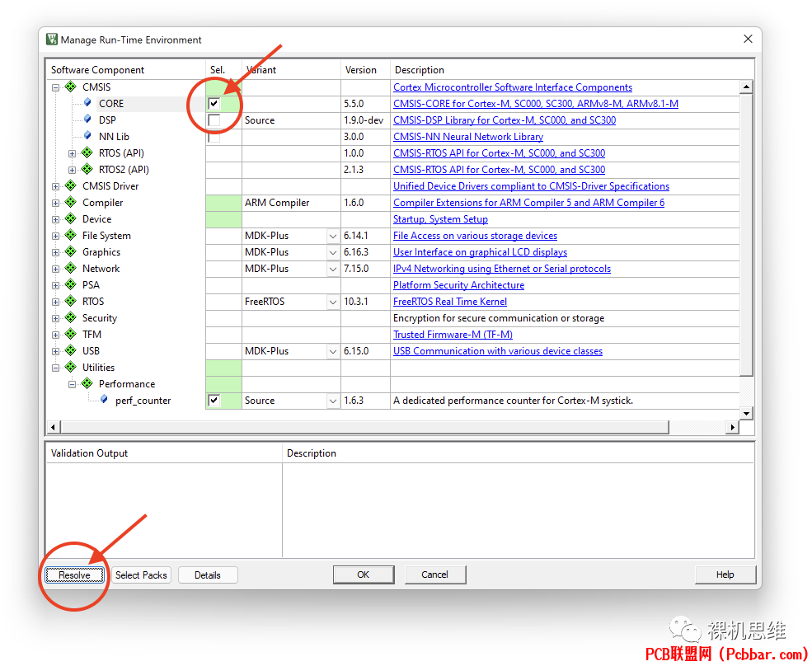Open Help for this dialog
Image resolution: width=812 pixels, height=666 pixels.
click(x=725, y=575)
